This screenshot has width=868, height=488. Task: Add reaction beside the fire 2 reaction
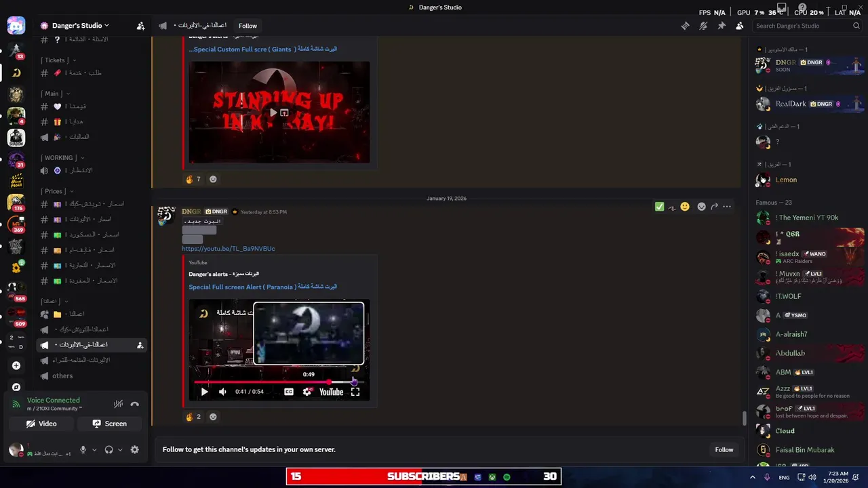click(213, 417)
